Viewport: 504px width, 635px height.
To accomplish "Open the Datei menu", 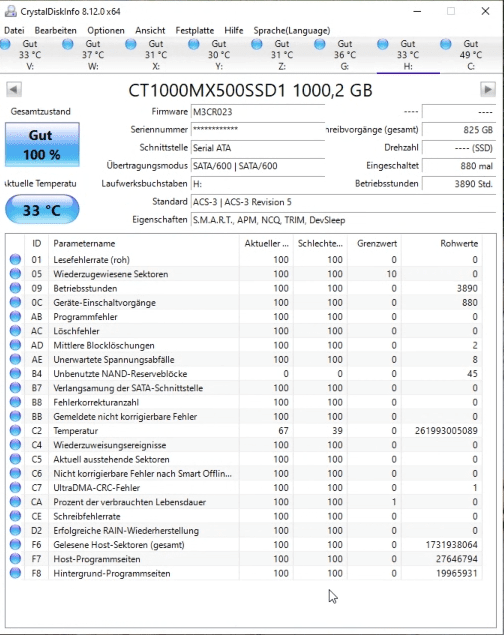I will tap(14, 30).
